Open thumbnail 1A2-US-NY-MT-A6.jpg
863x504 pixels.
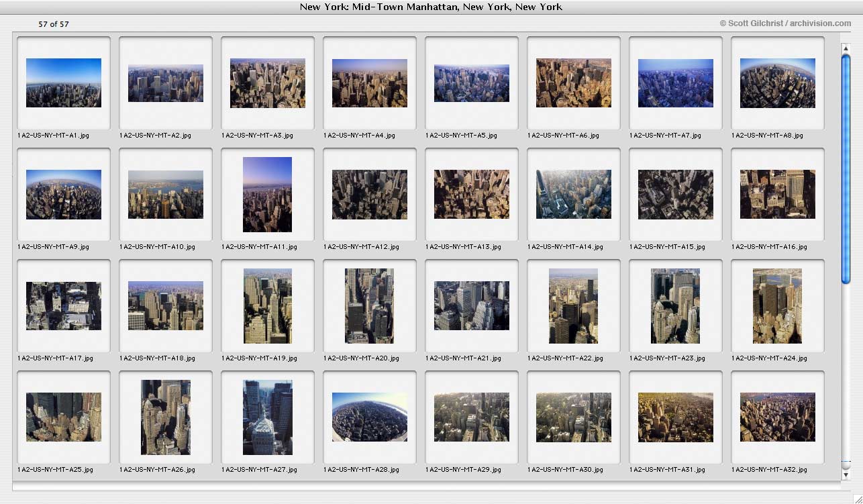click(574, 83)
